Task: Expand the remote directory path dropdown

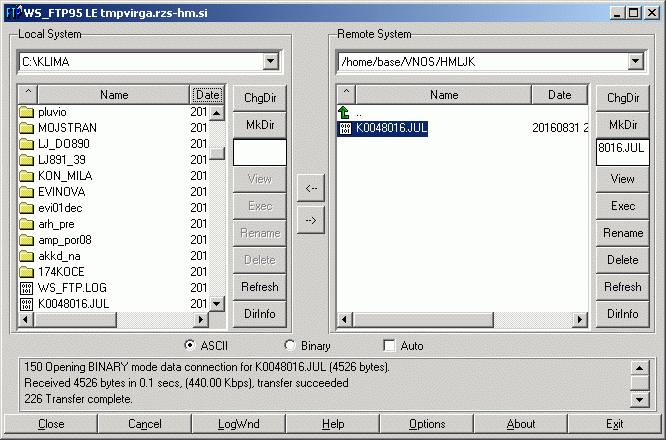Action: (x=634, y=62)
